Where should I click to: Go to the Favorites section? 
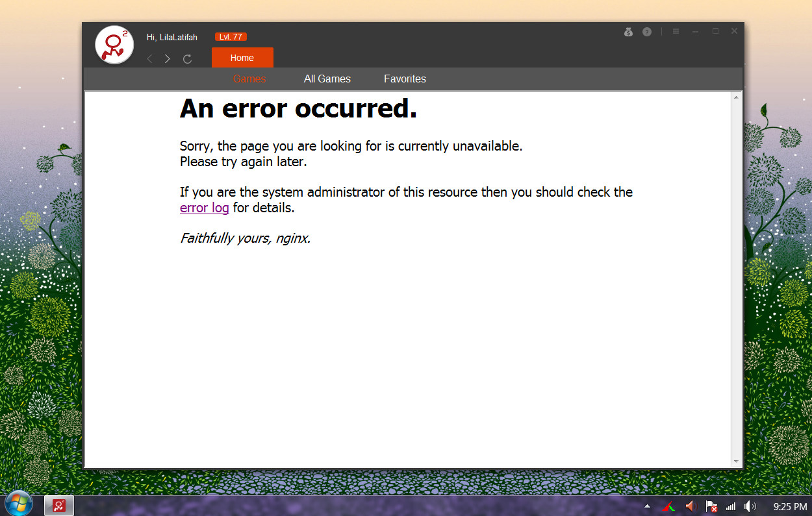(405, 79)
